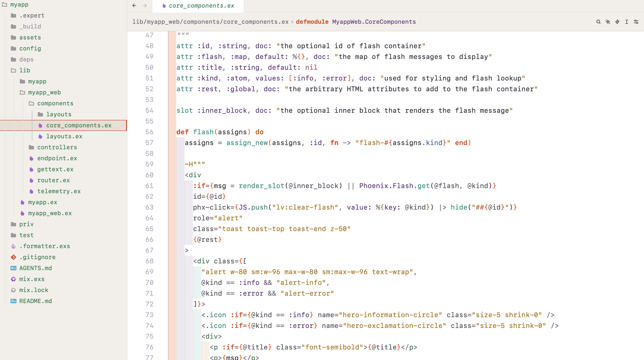Go forward with the right arrow

pos(145,6)
